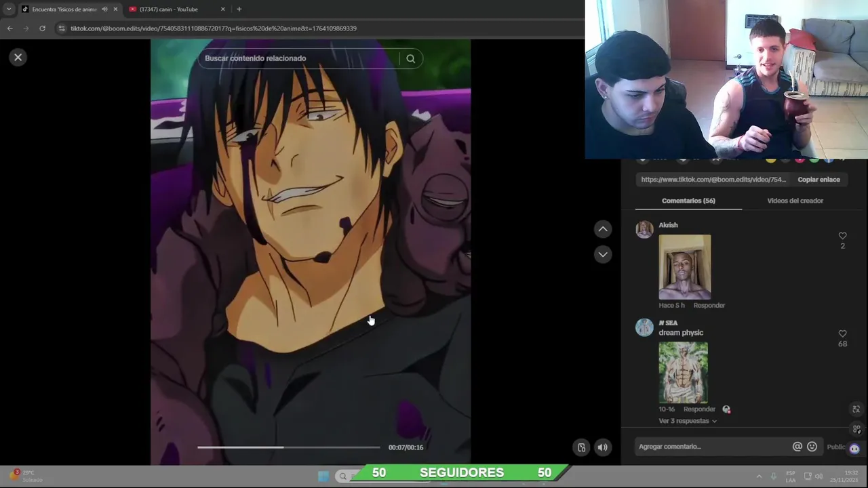Open the weather widget on taskbar
This screenshot has height=488, width=868.
pos(26,476)
